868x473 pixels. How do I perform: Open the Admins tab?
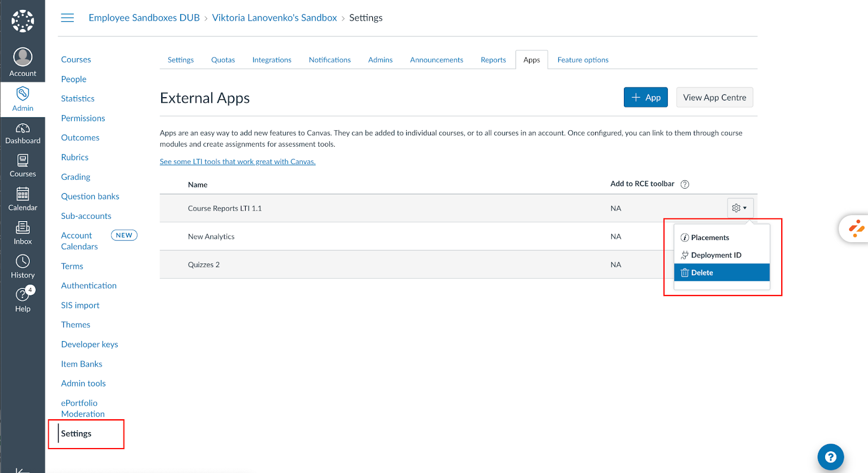pos(380,60)
